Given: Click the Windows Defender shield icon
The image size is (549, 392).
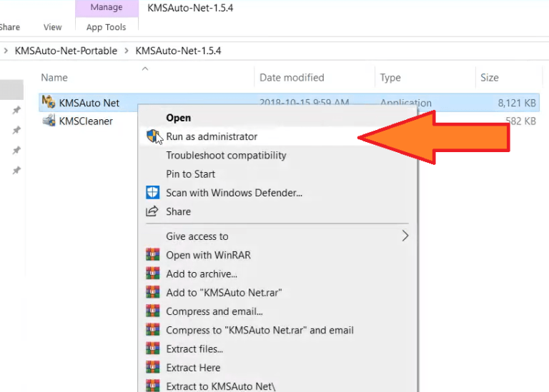Looking at the screenshot, I should coord(153,192).
